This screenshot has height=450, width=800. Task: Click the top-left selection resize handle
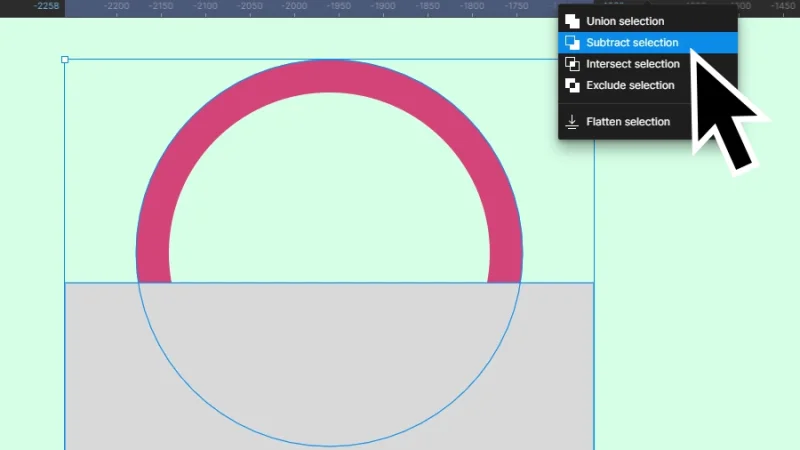pos(65,60)
